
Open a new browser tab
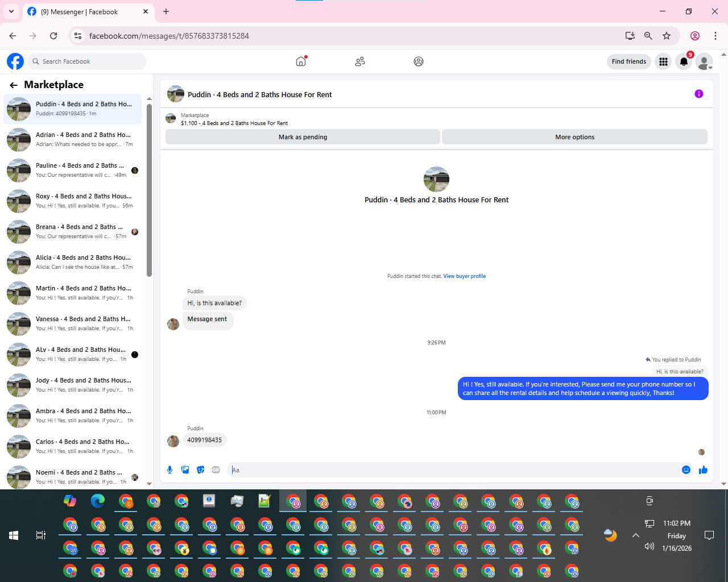point(166,11)
